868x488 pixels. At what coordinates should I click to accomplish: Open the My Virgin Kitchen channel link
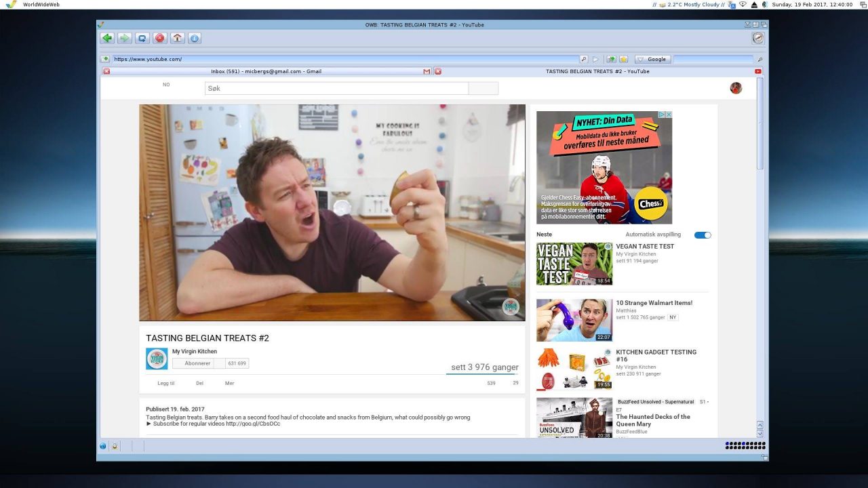pyautogui.click(x=195, y=351)
